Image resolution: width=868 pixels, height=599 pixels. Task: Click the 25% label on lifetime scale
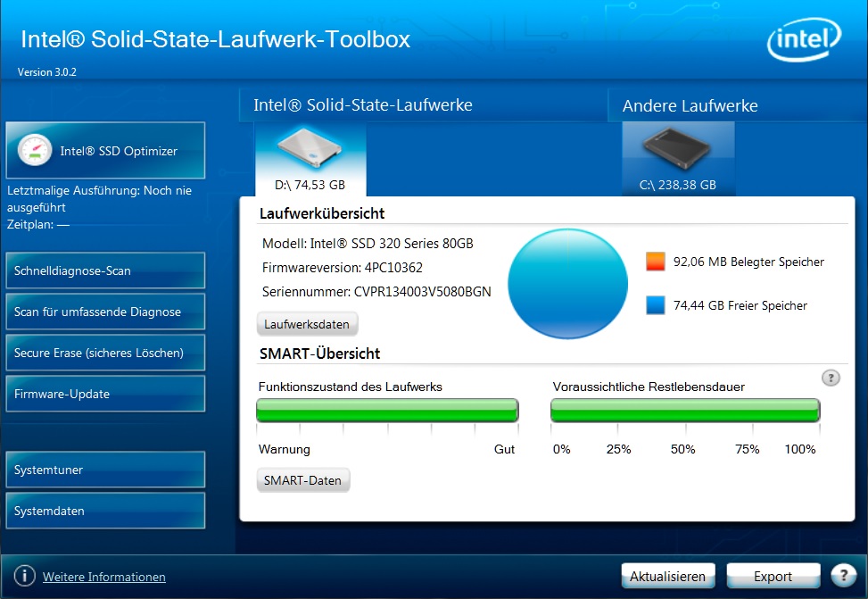tap(618, 449)
